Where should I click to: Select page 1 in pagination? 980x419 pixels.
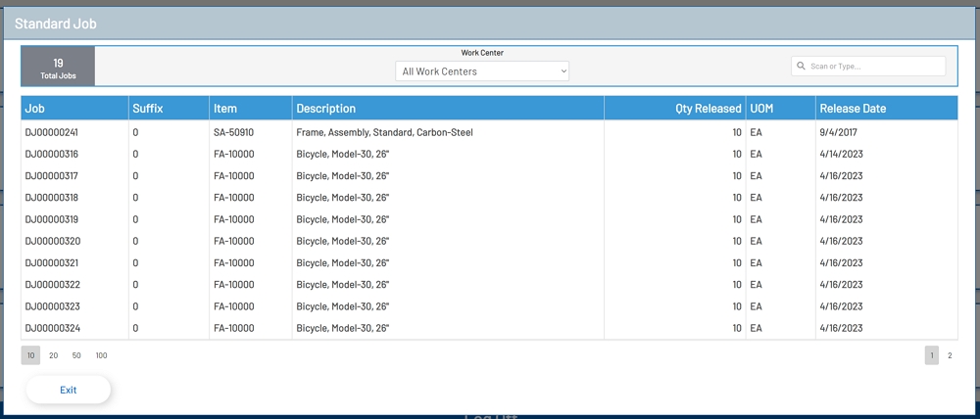point(931,355)
